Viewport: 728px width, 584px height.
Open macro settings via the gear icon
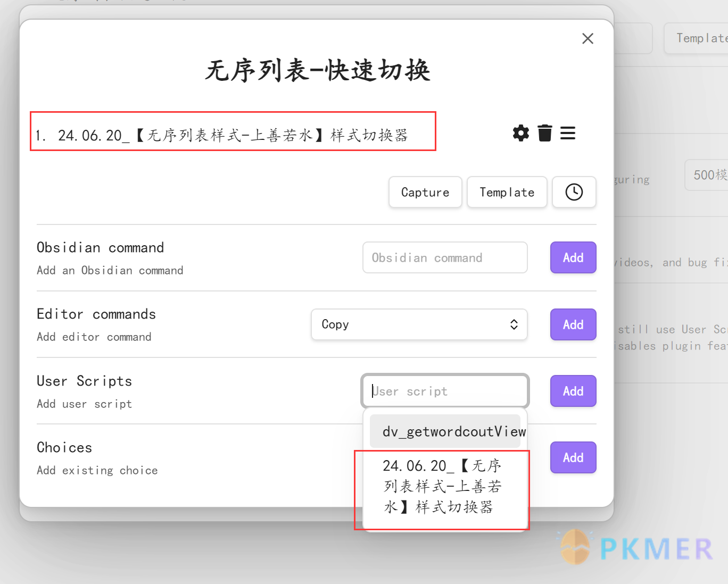click(x=520, y=133)
